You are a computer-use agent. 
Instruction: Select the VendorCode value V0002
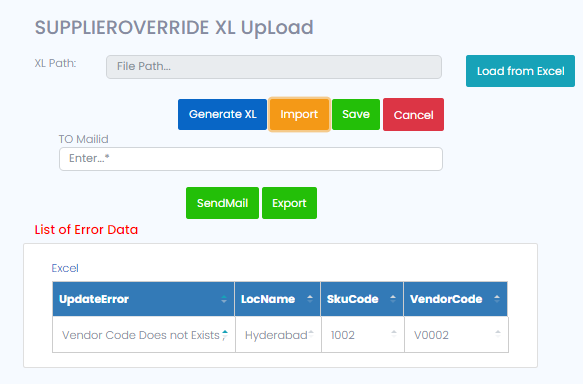tap(456, 335)
